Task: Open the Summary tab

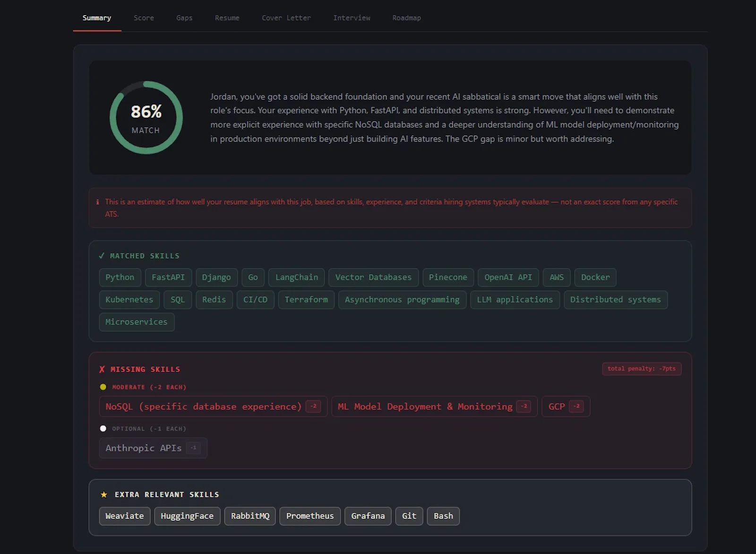Action: coord(97,18)
